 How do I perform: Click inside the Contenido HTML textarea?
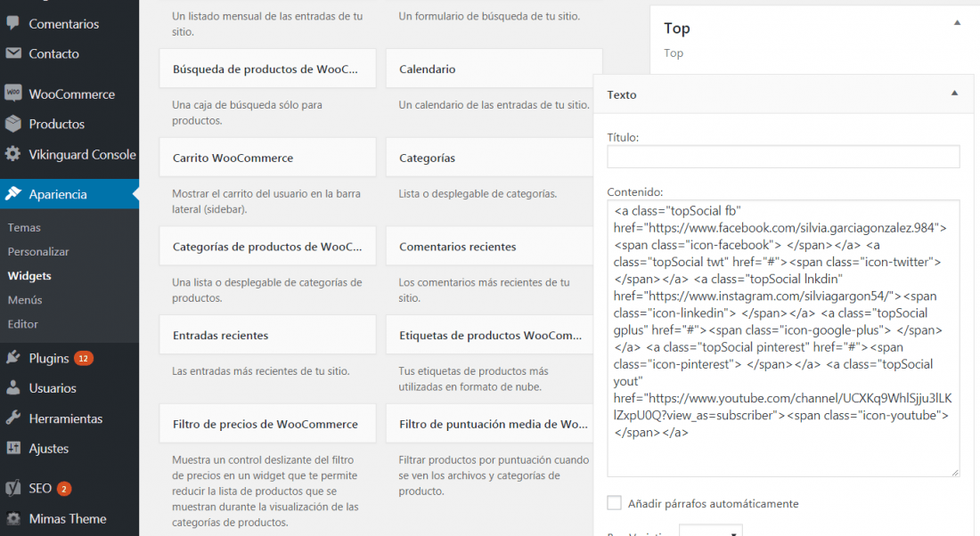pyautogui.click(x=783, y=338)
